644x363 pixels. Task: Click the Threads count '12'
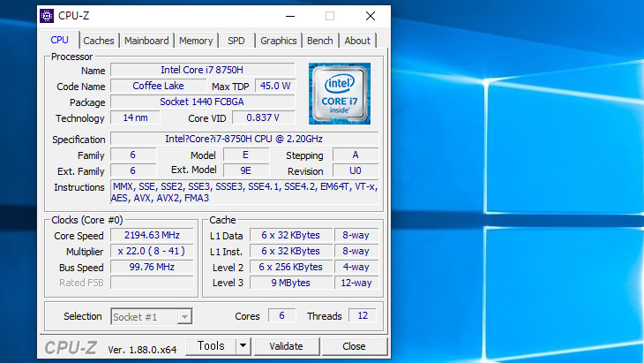363,315
